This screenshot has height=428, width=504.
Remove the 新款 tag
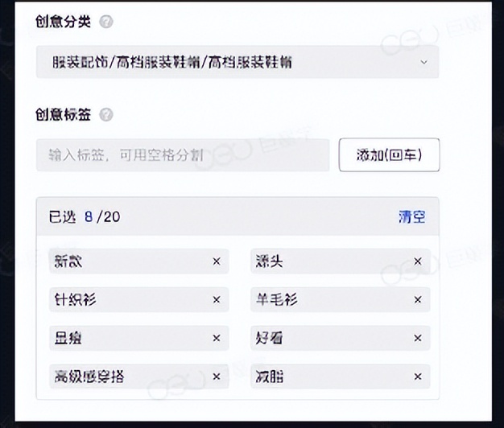[x=216, y=261]
